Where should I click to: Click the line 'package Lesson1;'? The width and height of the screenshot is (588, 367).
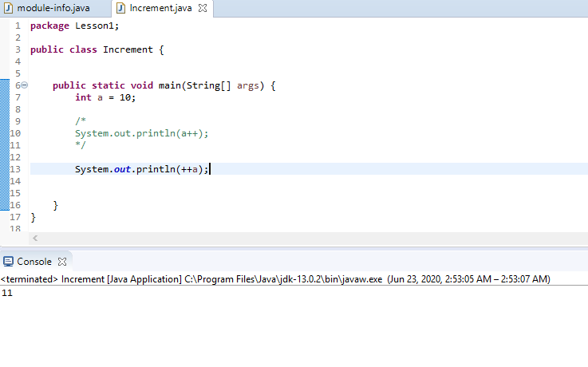[x=75, y=26]
